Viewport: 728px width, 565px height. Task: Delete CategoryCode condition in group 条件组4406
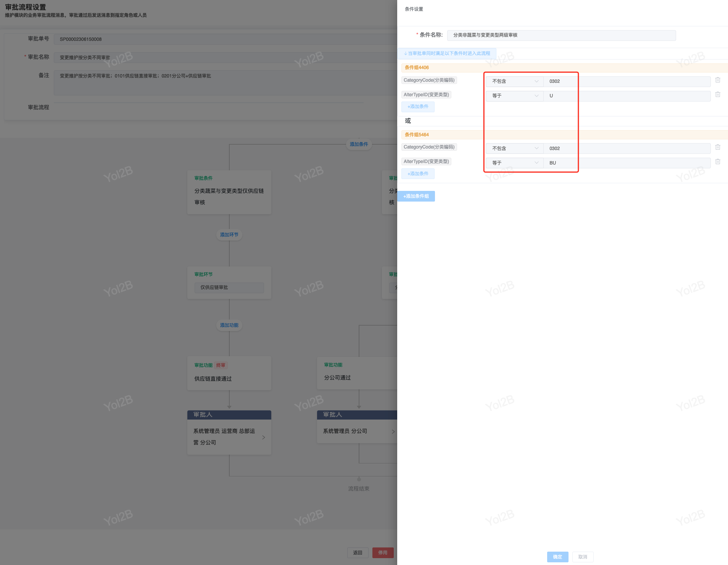(x=718, y=80)
